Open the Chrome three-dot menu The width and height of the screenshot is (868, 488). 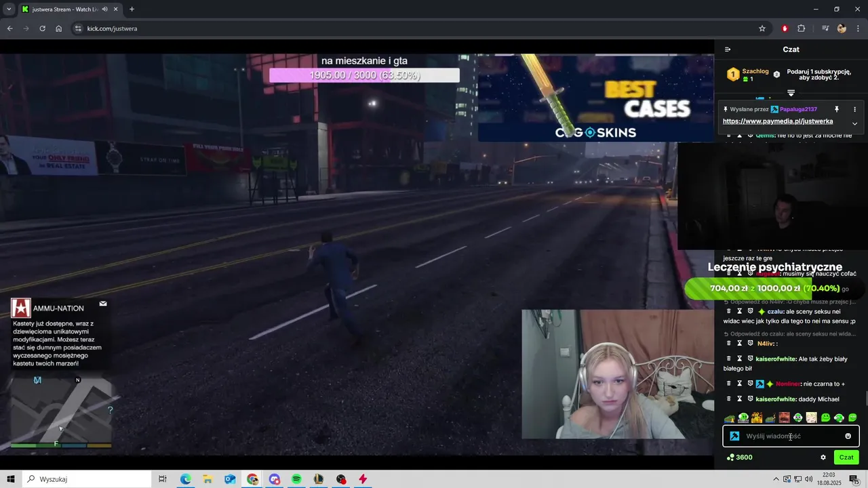[x=858, y=28]
